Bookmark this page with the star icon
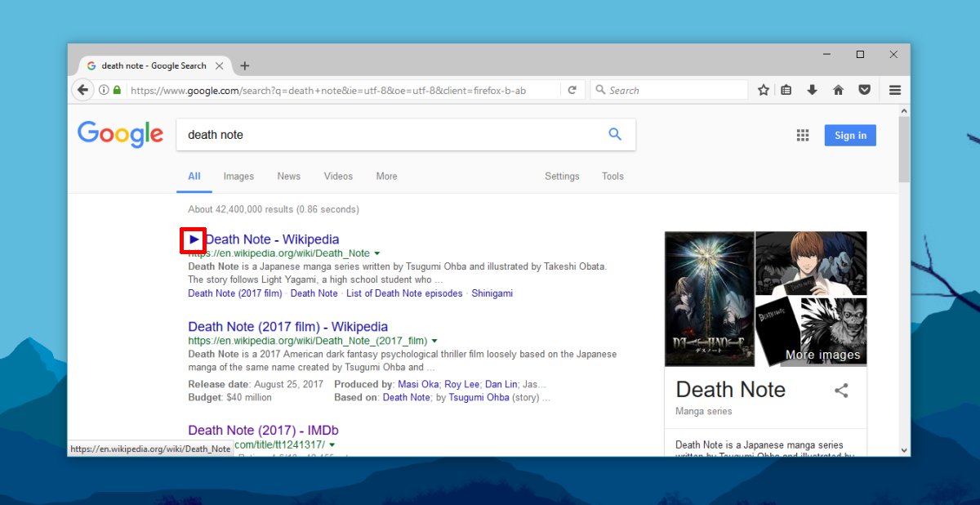This screenshot has width=980, height=505. [764, 90]
